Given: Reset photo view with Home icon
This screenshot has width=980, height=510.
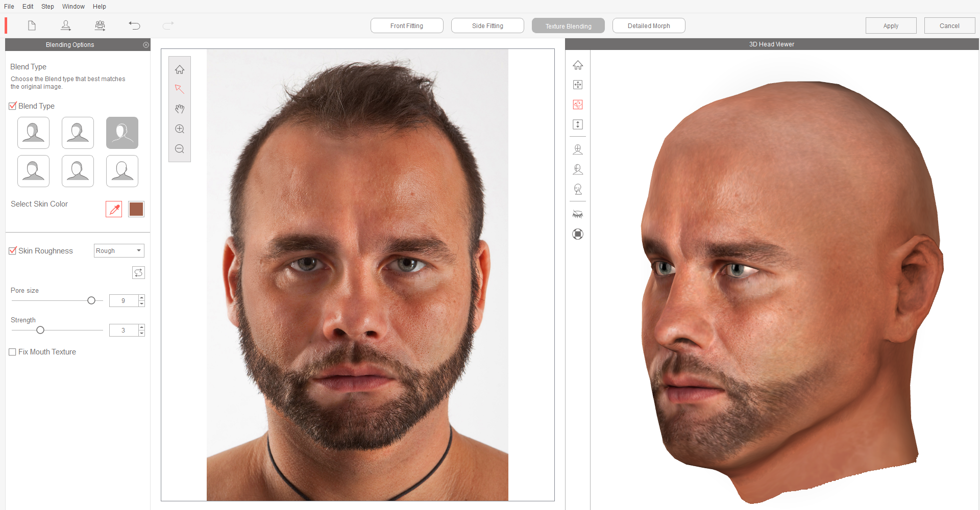Looking at the screenshot, I should click(180, 69).
